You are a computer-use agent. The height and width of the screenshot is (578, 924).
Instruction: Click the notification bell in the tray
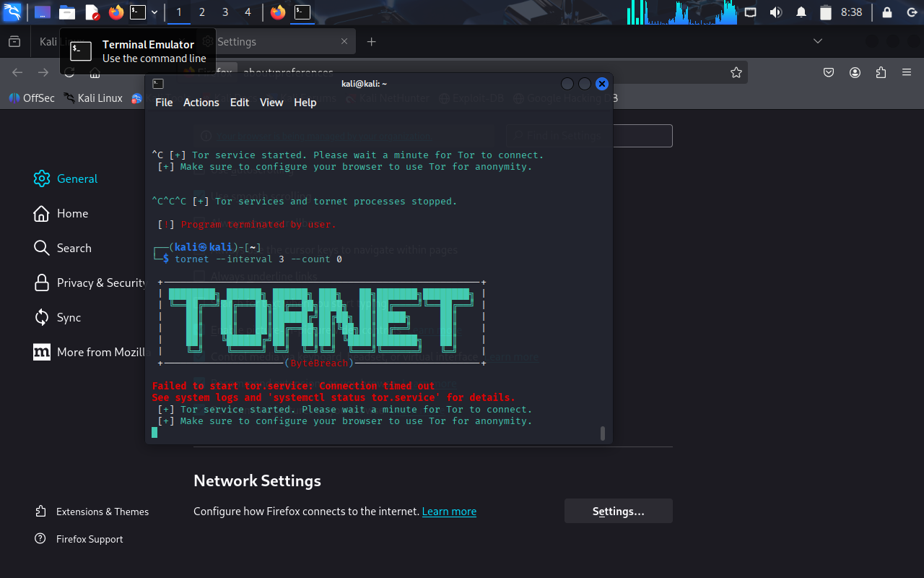point(801,12)
